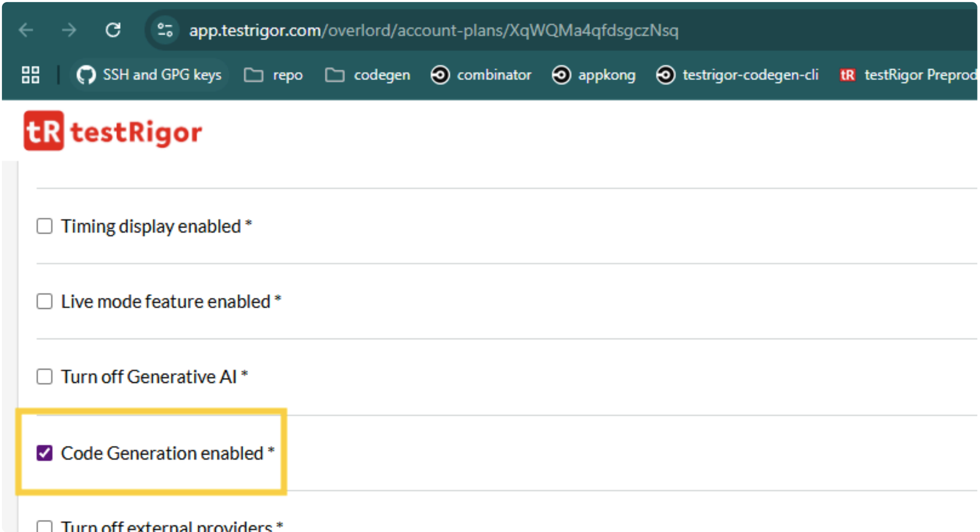
Task: Uncheck Code Generation enabled
Action: (45, 453)
